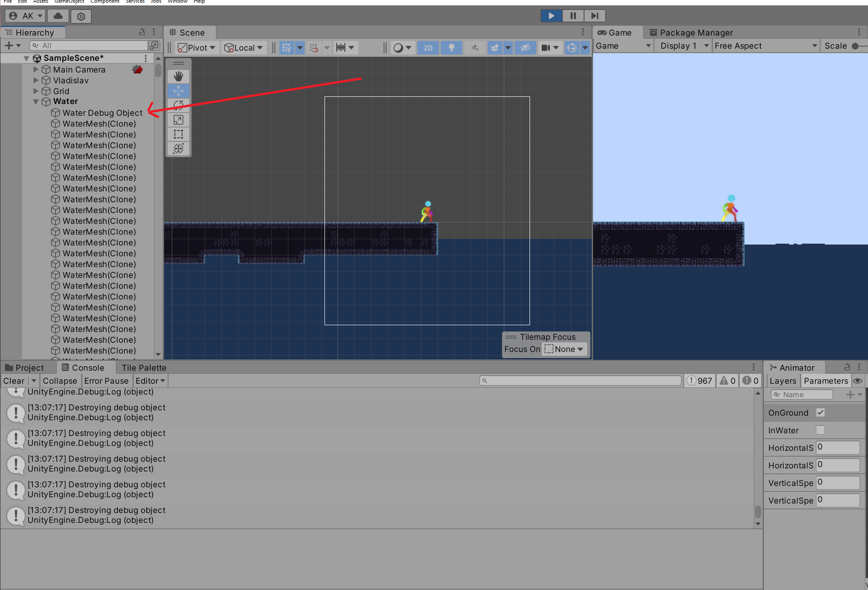This screenshot has height=590, width=868.
Task: Click the red bug icon on Main Camera
Action: pos(137,69)
